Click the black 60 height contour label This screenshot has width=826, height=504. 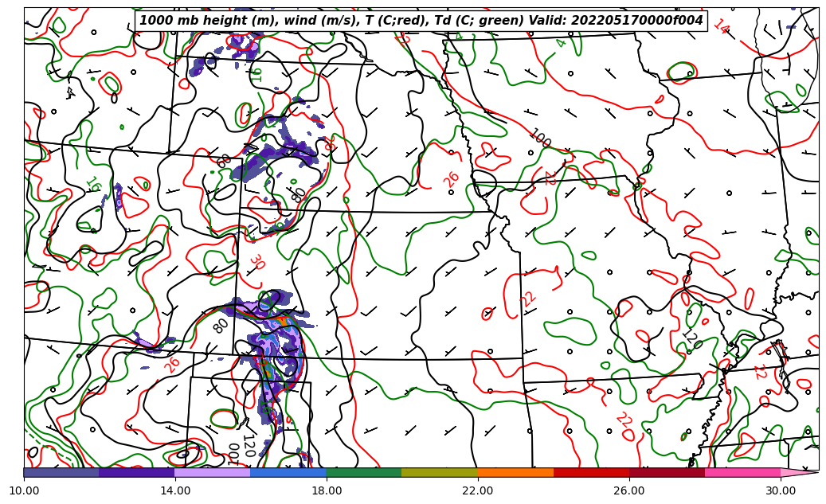[x=224, y=160]
